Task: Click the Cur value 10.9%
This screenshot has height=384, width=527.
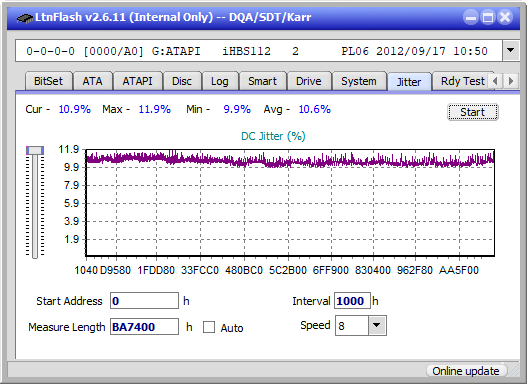Action: pyautogui.click(x=75, y=110)
